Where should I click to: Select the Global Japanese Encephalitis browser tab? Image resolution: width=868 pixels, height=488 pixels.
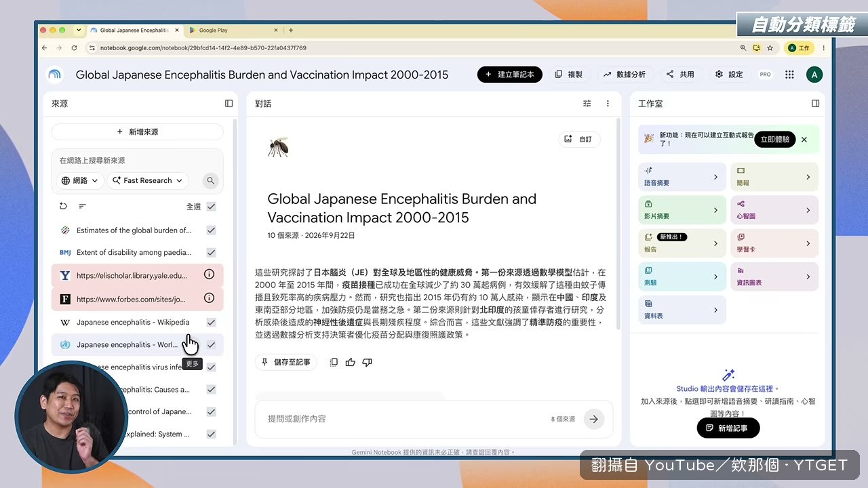coord(134,30)
